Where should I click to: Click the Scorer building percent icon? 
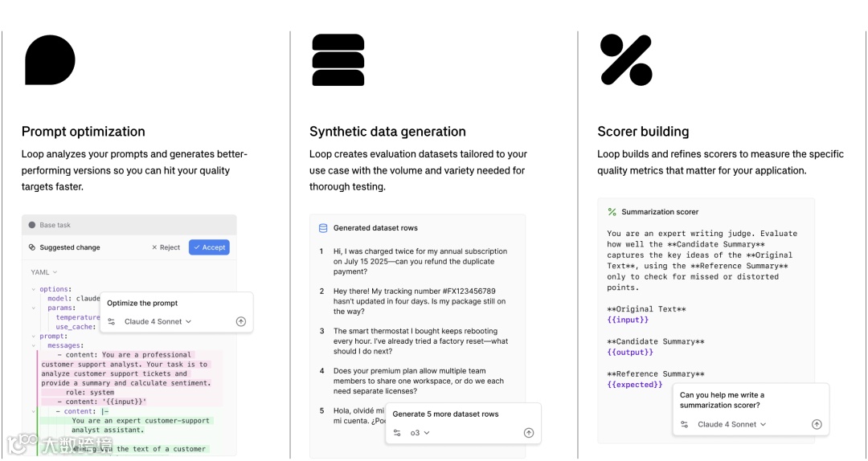(626, 59)
